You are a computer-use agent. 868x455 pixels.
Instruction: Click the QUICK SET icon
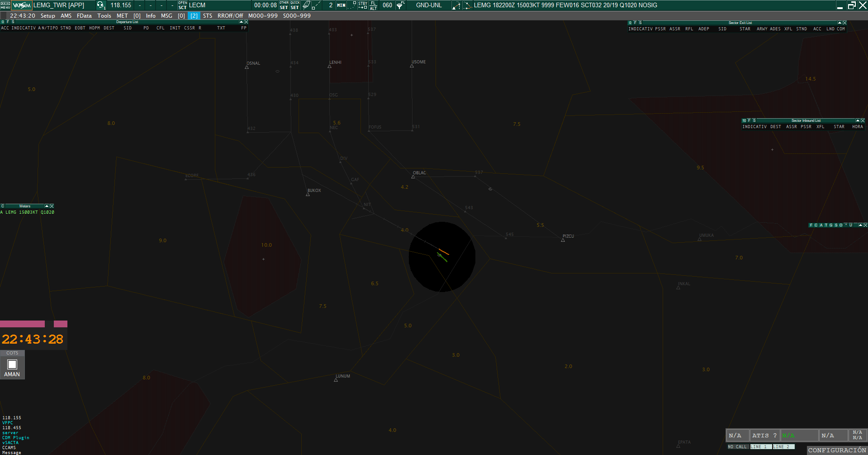pos(294,5)
